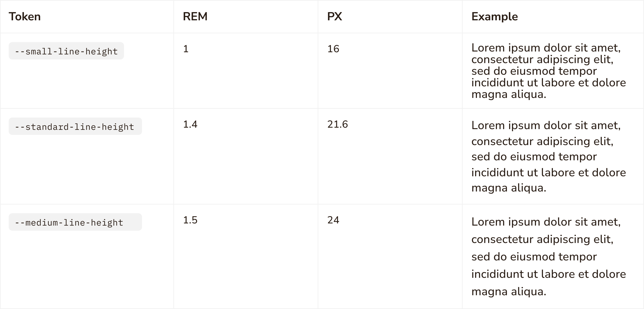Viewport: 644px width, 309px height.
Task: Click the REM column header
Action: click(195, 17)
